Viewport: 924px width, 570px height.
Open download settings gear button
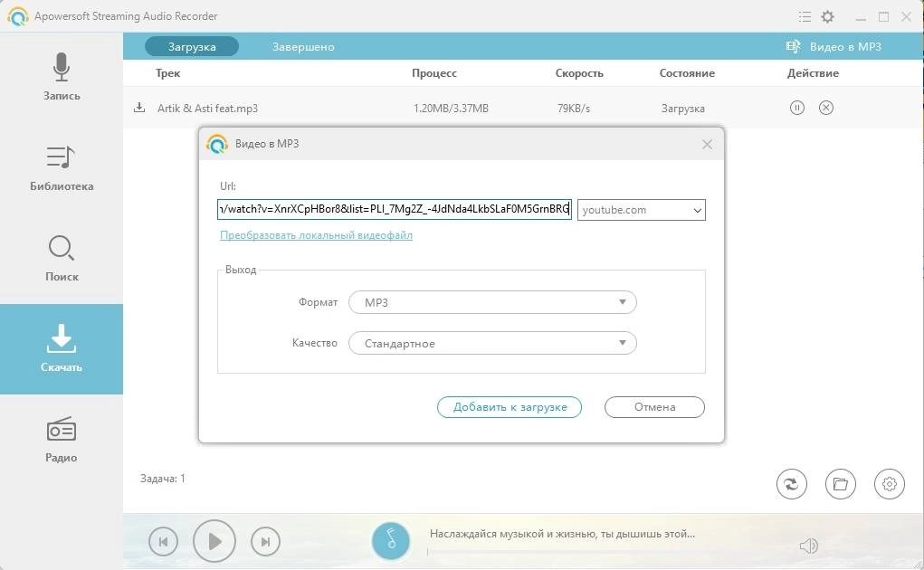coord(890,484)
